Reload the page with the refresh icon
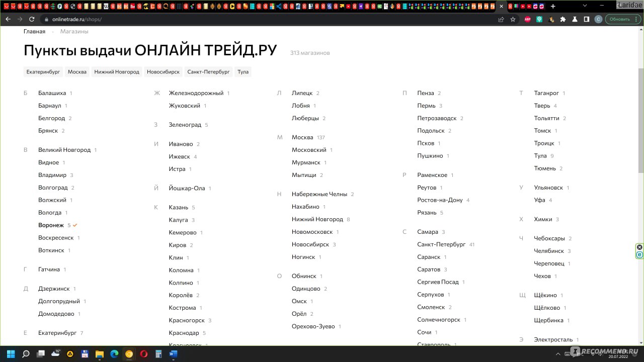644x362 pixels. point(32,19)
